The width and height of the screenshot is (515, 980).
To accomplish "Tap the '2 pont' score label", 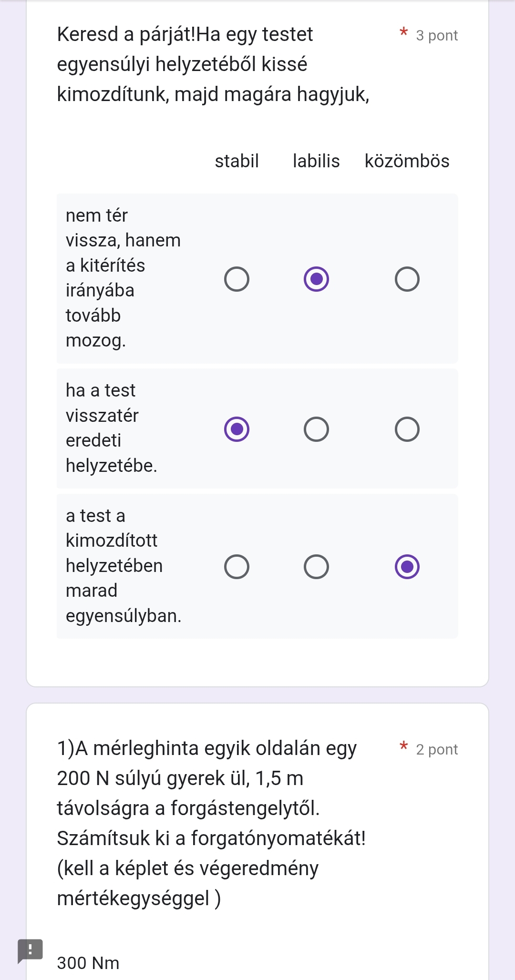I will pyautogui.click(x=436, y=750).
